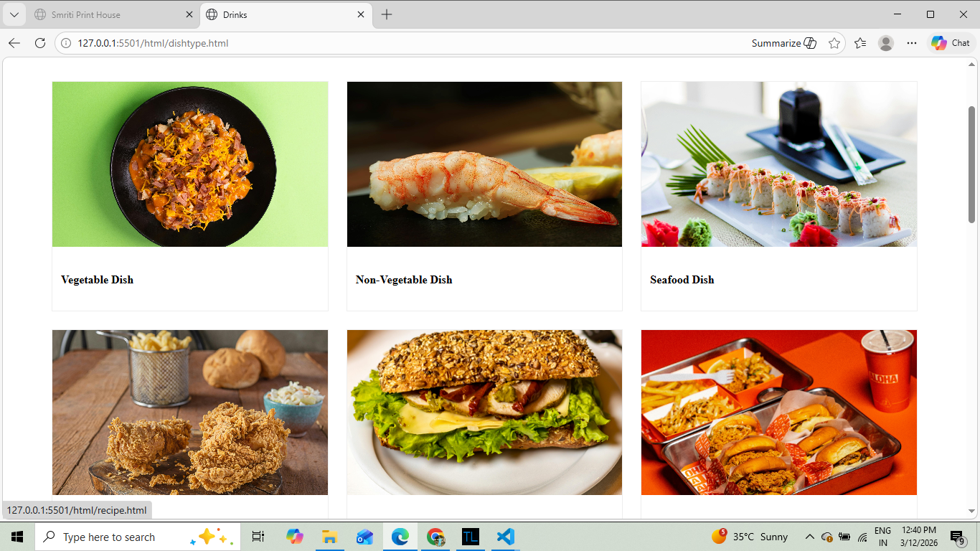
Task: Open Visual Studio Code from taskbar
Action: coord(505,537)
